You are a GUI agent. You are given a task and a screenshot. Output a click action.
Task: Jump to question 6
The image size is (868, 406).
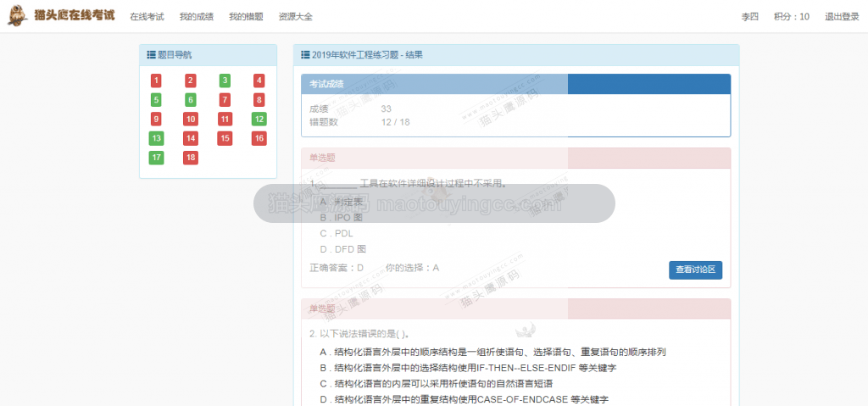tap(191, 100)
